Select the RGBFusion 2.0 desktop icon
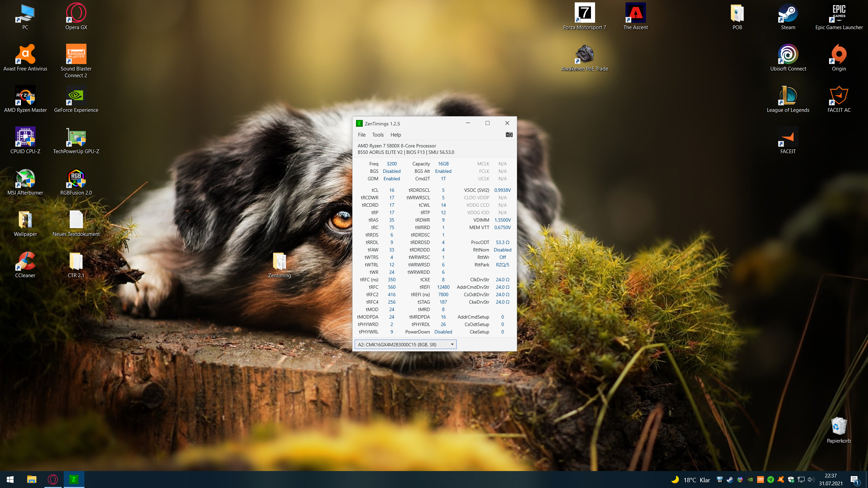The height and width of the screenshot is (488, 868). (76, 179)
